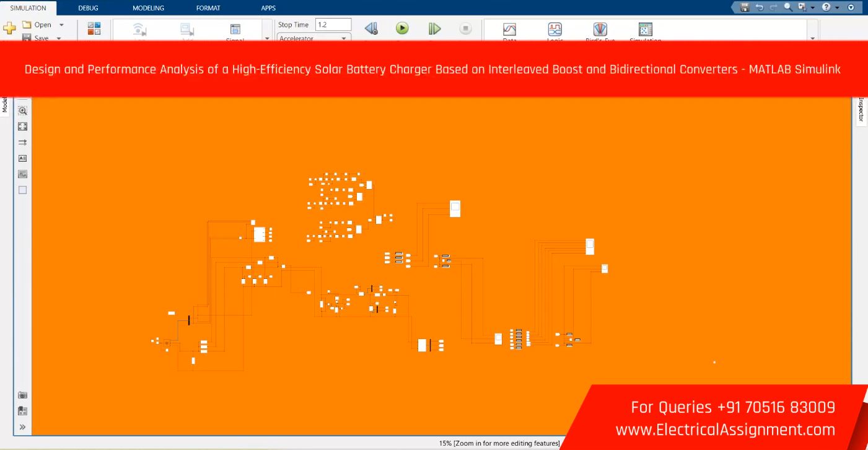Open the Data Inspector icon
This screenshot has width=868, height=450.
tap(509, 29)
